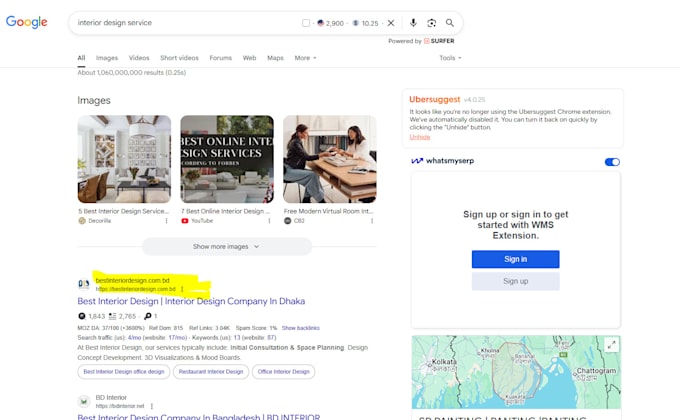Open the Tools dropdown
The height and width of the screenshot is (420, 680).
(x=450, y=58)
